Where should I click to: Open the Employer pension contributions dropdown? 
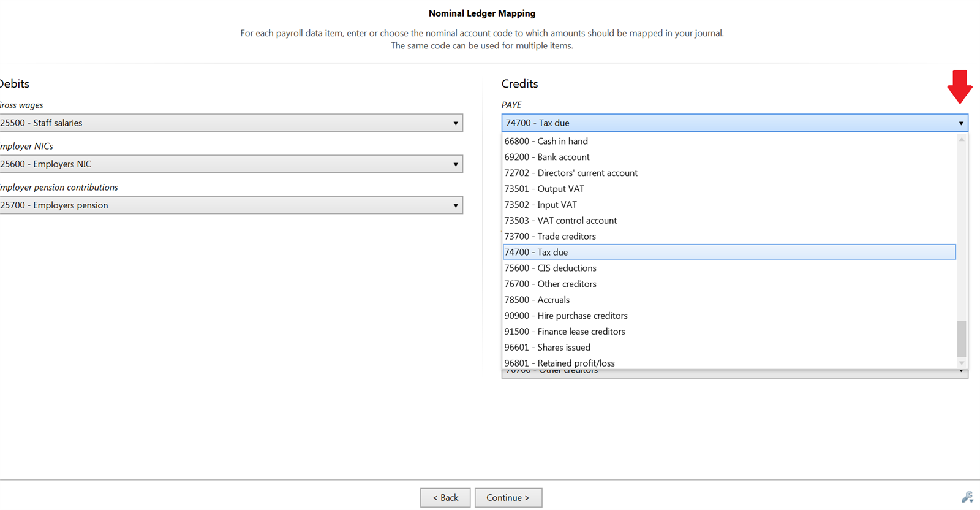click(x=231, y=205)
